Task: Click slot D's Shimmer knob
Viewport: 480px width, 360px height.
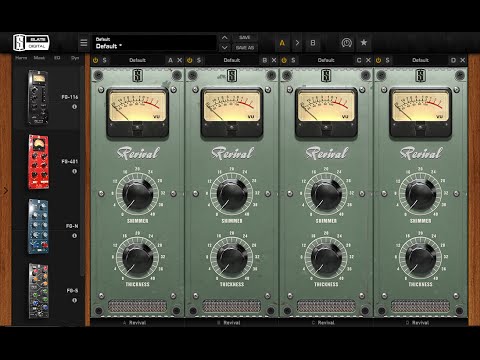Action: 420,194
